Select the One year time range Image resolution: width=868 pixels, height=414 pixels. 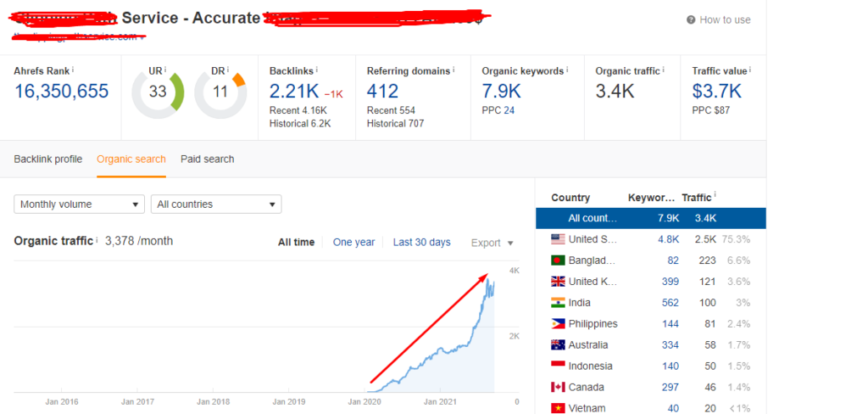click(x=353, y=243)
